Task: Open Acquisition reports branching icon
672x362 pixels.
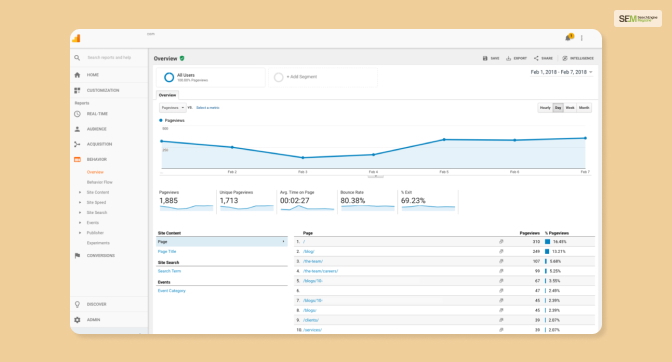Action: (x=77, y=144)
